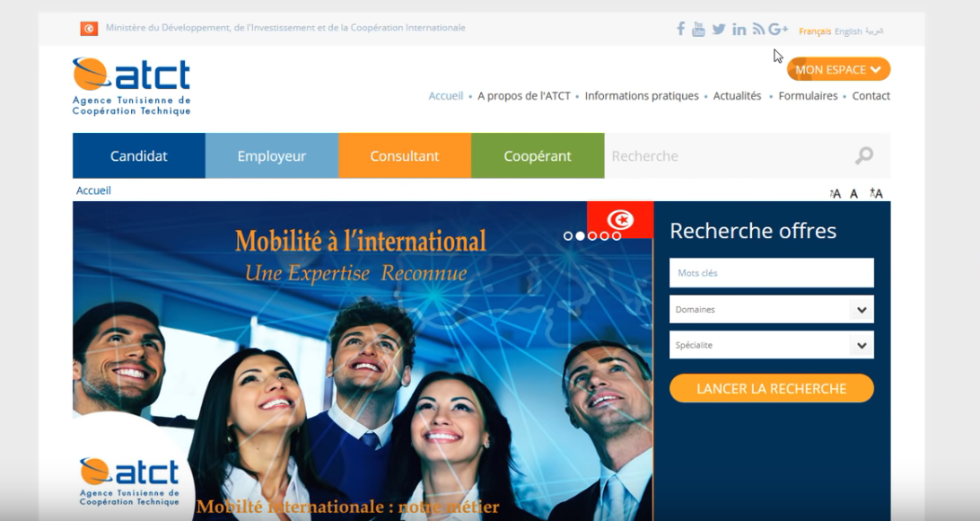Open the LinkedIn icon in header
Screen dimensions: 980x521
[739, 30]
